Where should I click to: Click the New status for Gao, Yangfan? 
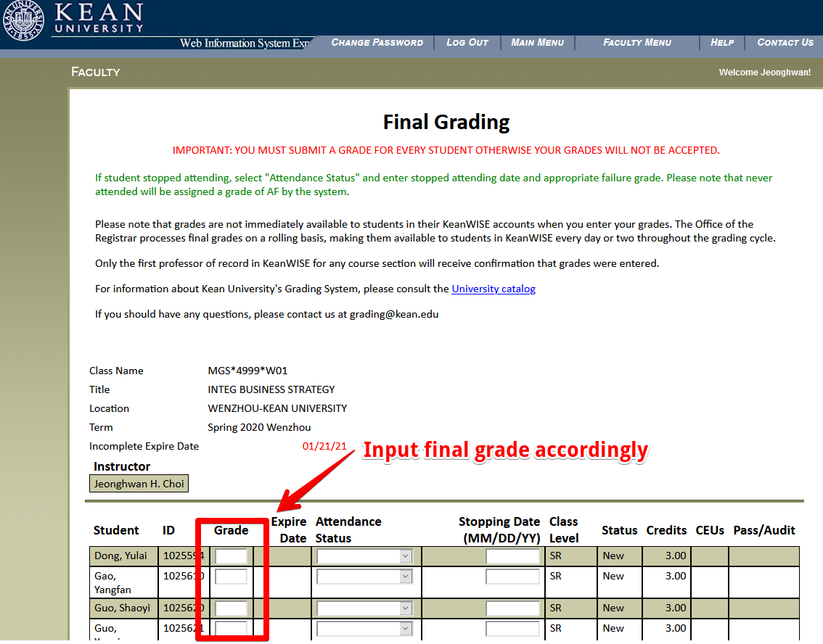tap(613, 577)
